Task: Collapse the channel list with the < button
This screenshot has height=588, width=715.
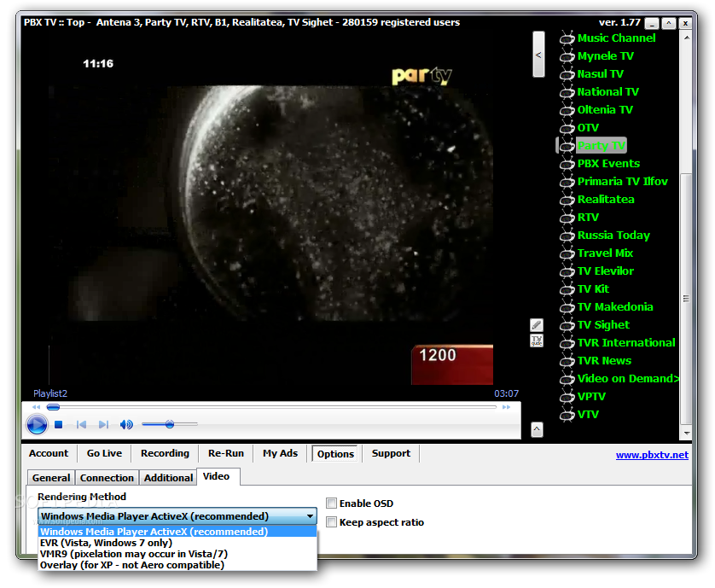Action: [538, 55]
